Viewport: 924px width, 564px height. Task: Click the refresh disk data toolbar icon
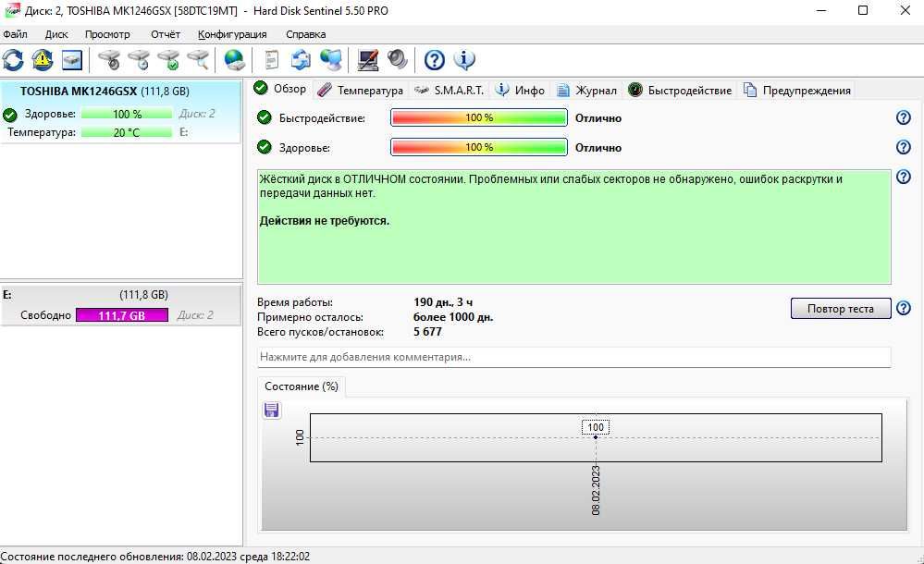[13, 60]
